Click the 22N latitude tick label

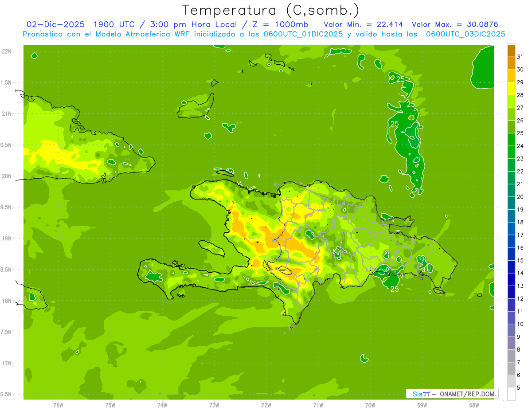[x=7, y=51]
